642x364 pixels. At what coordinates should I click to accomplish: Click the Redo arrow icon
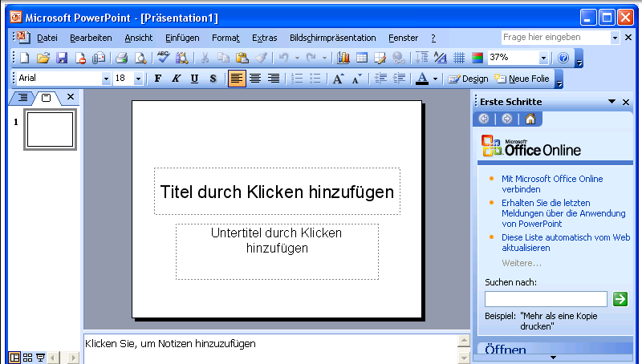[x=311, y=58]
